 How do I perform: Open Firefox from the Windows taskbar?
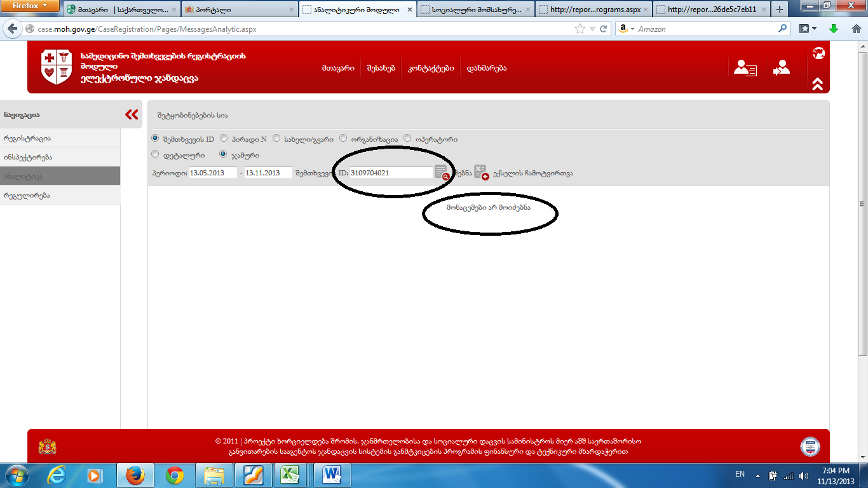tap(135, 475)
